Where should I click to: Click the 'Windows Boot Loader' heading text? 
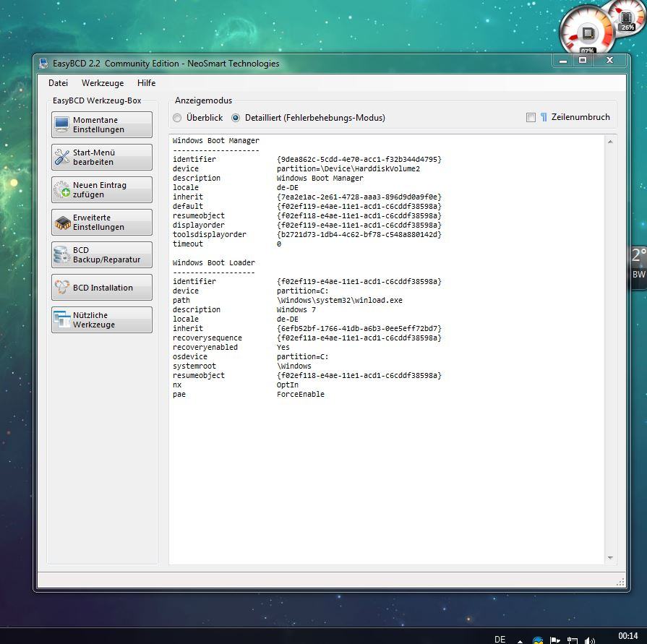(214, 263)
